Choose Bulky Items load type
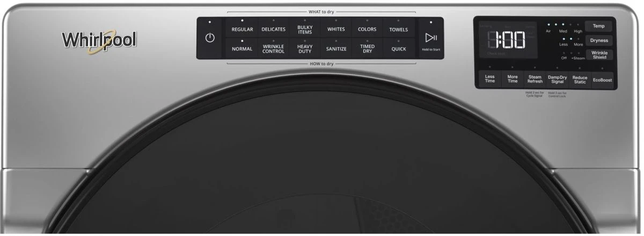 tap(305, 29)
